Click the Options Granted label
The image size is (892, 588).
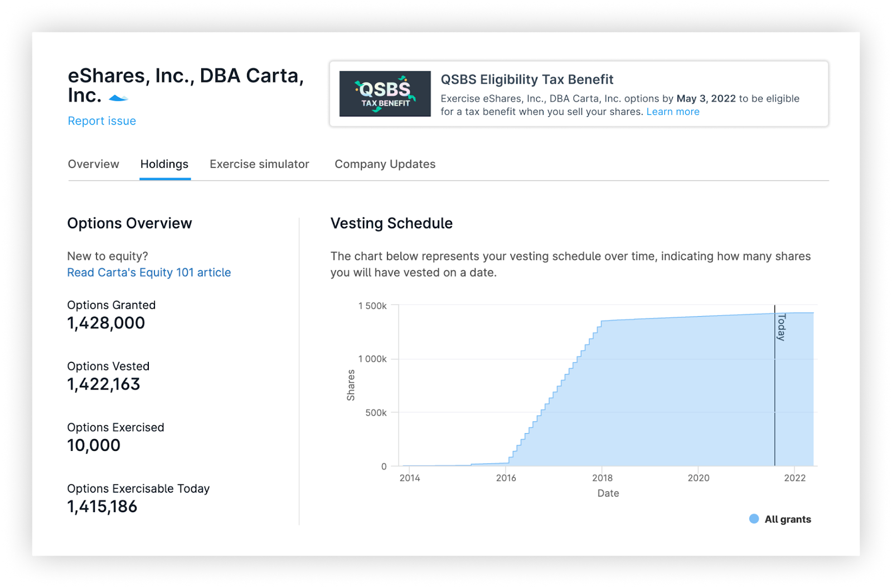coord(111,305)
